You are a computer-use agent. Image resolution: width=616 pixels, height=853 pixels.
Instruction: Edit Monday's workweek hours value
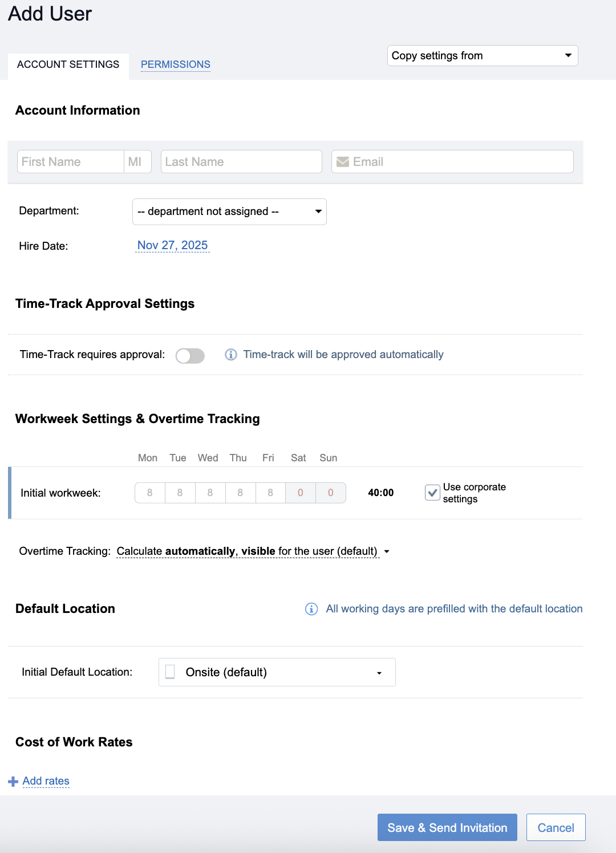click(149, 493)
